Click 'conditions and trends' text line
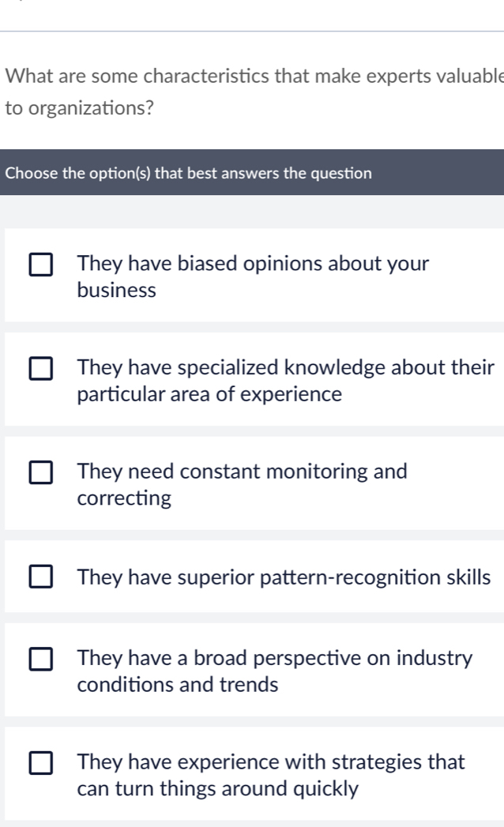 tap(178, 685)
